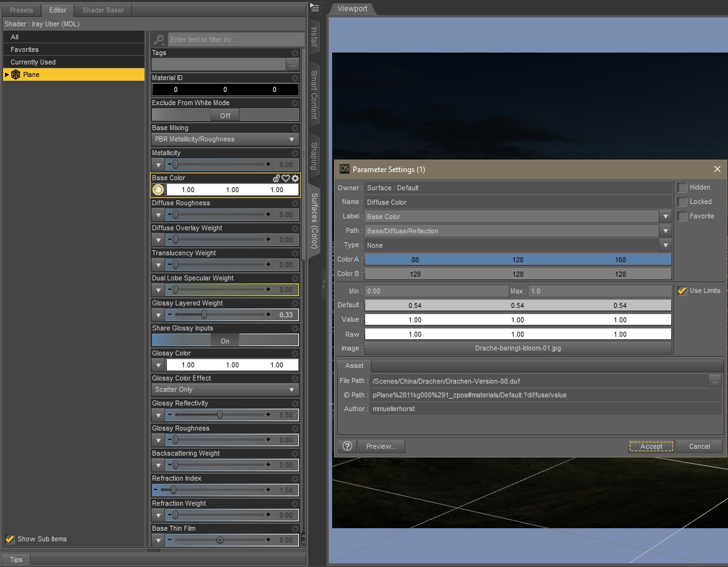Click the minus on Metallicity slider
This screenshot has height=567, width=728.
(170, 165)
